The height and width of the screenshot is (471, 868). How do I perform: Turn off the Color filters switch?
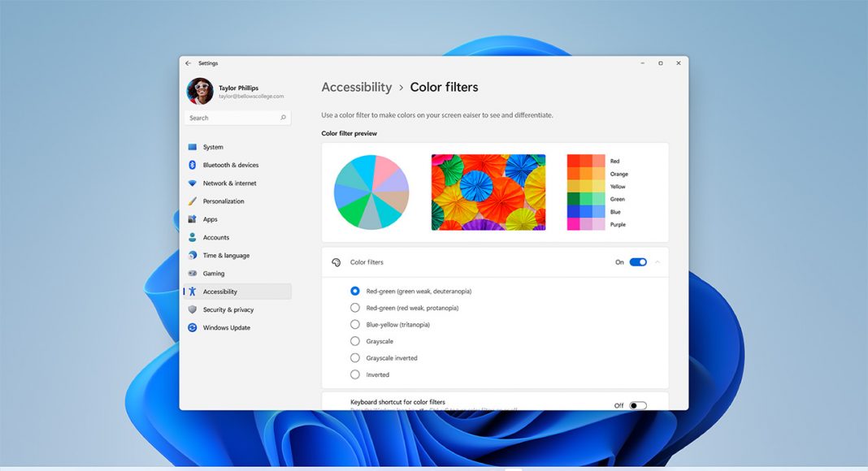pyautogui.click(x=638, y=262)
